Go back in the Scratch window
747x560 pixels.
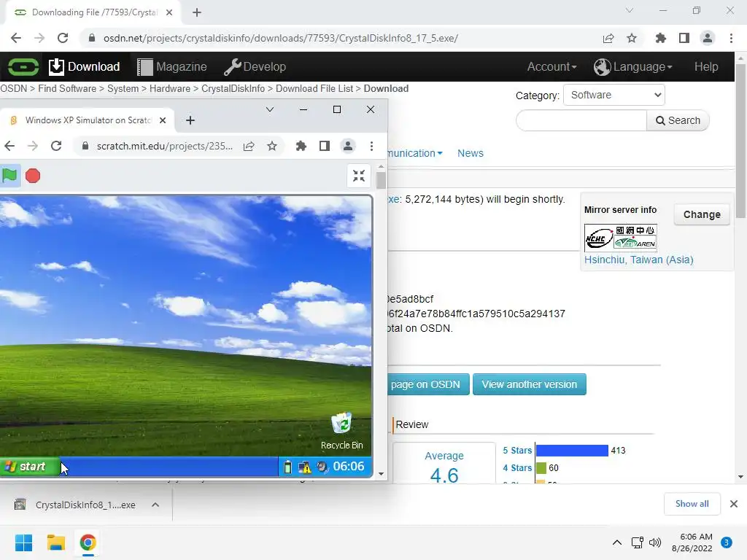(9, 146)
